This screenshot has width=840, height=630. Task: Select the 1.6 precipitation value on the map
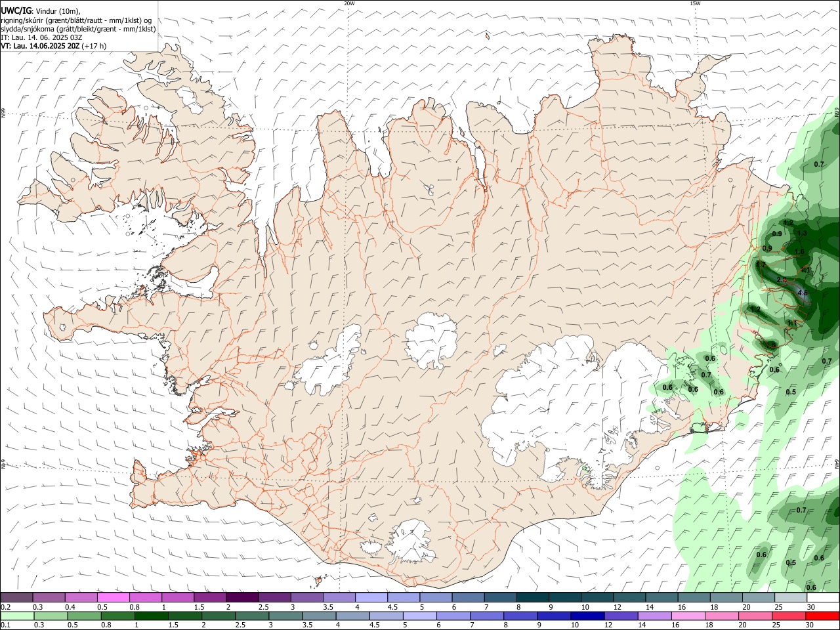[x=799, y=251]
